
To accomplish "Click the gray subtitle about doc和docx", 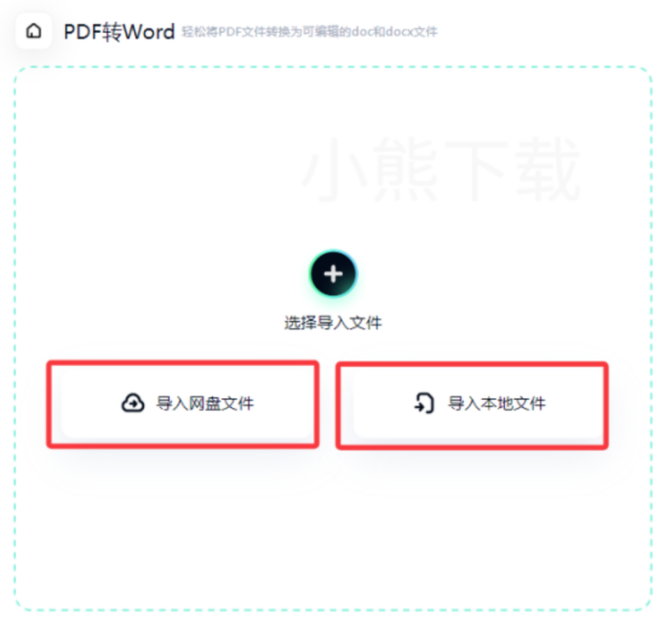I will tap(309, 32).
